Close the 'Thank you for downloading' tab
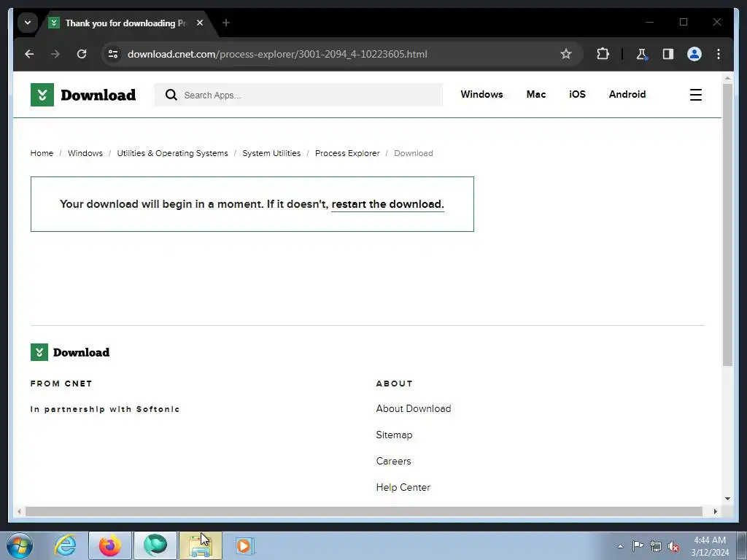 [200, 23]
